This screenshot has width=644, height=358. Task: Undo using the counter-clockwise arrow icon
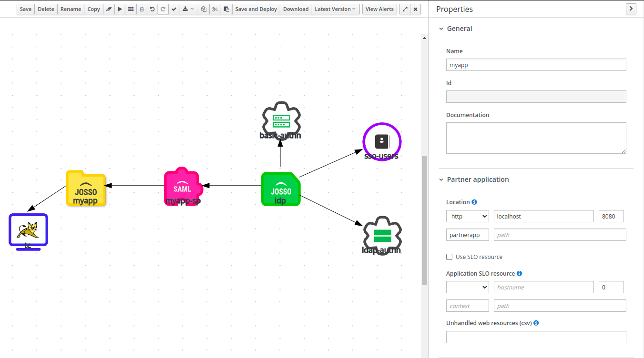tap(152, 9)
